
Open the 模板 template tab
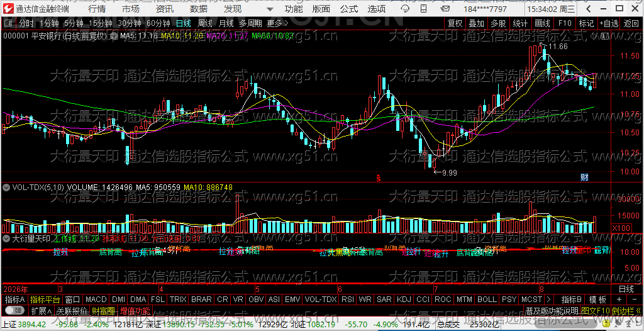[x=597, y=300]
